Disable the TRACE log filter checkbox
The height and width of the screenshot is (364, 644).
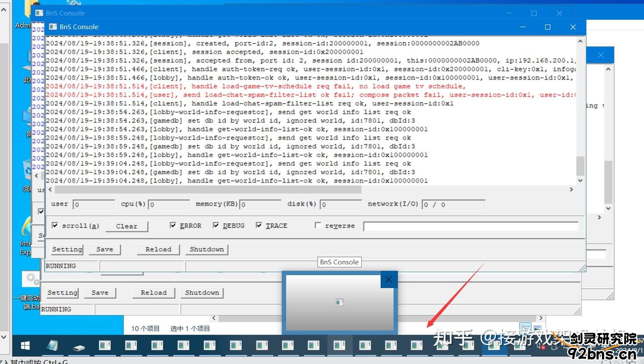pos(259,226)
